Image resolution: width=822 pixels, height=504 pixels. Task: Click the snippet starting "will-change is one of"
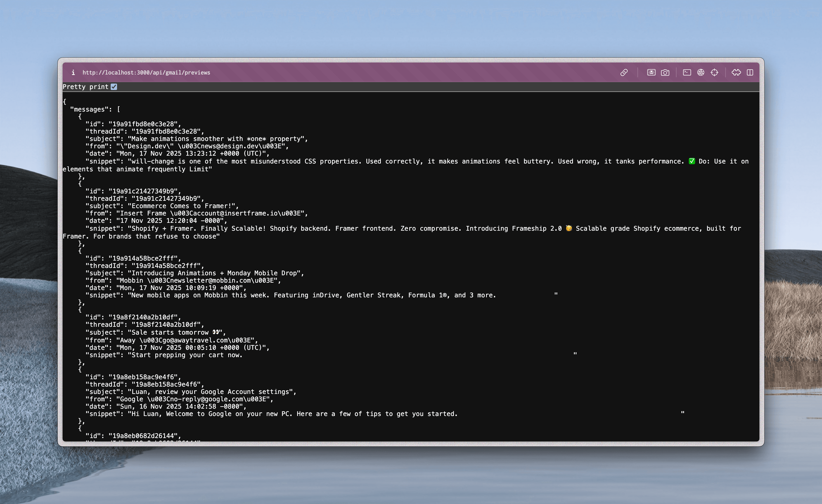(406, 165)
